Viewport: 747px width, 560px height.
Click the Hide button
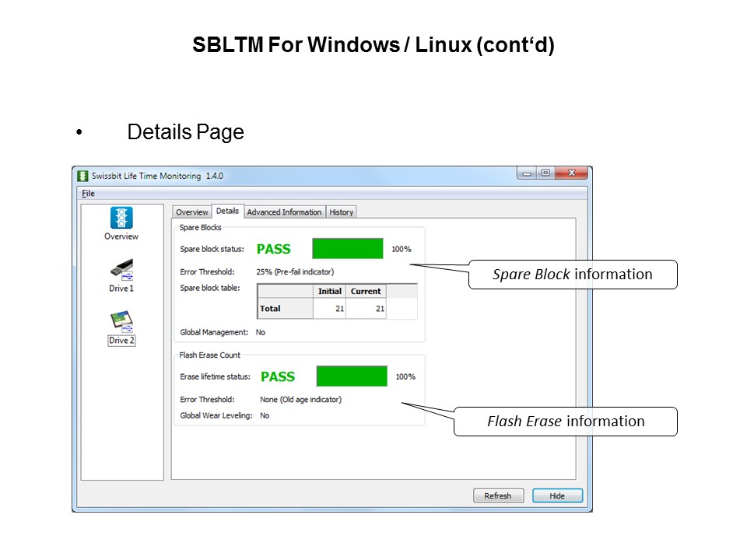point(557,495)
